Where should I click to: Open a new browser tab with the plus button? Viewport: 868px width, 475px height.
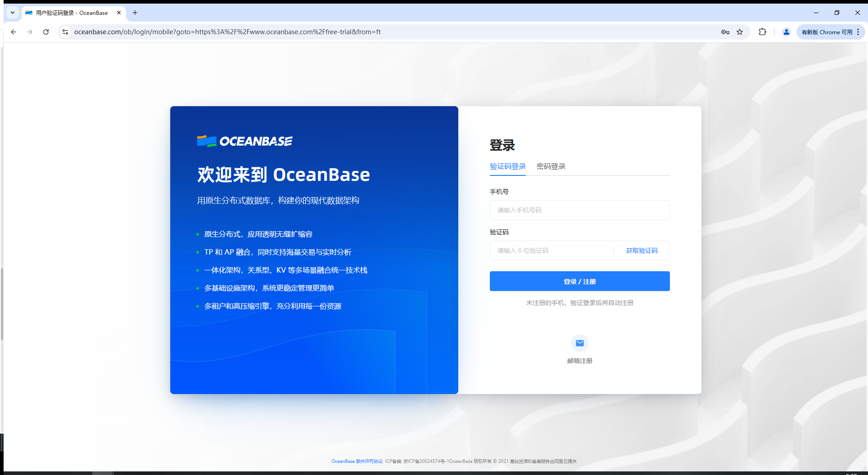[135, 13]
